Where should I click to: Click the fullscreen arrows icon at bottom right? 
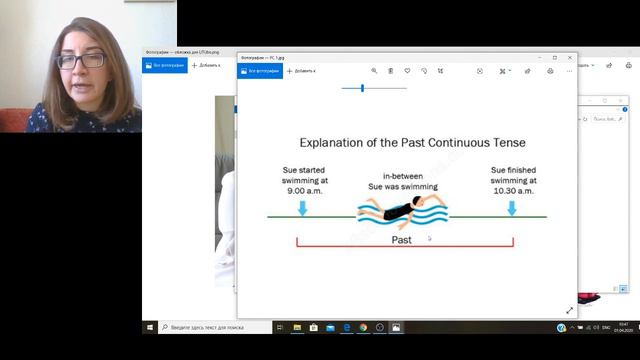coord(569,311)
